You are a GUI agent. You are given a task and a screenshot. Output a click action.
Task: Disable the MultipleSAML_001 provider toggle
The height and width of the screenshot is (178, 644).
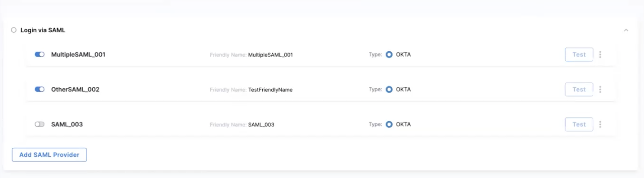click(40, 55)
